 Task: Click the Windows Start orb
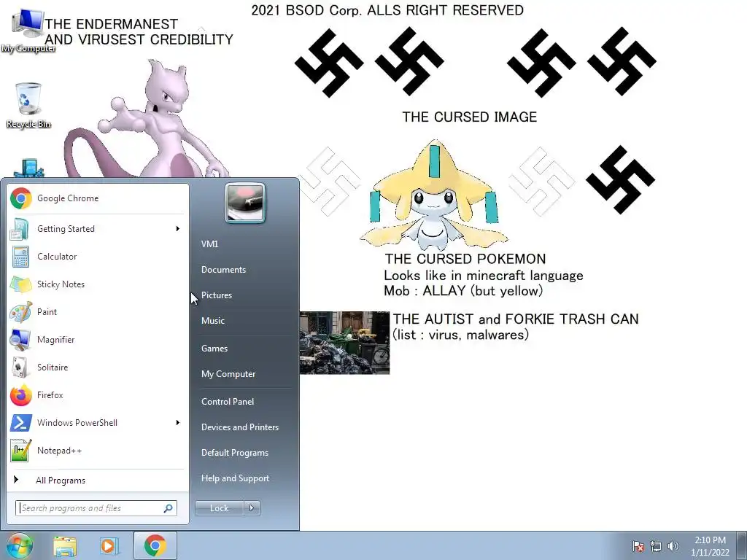(19, 545)
